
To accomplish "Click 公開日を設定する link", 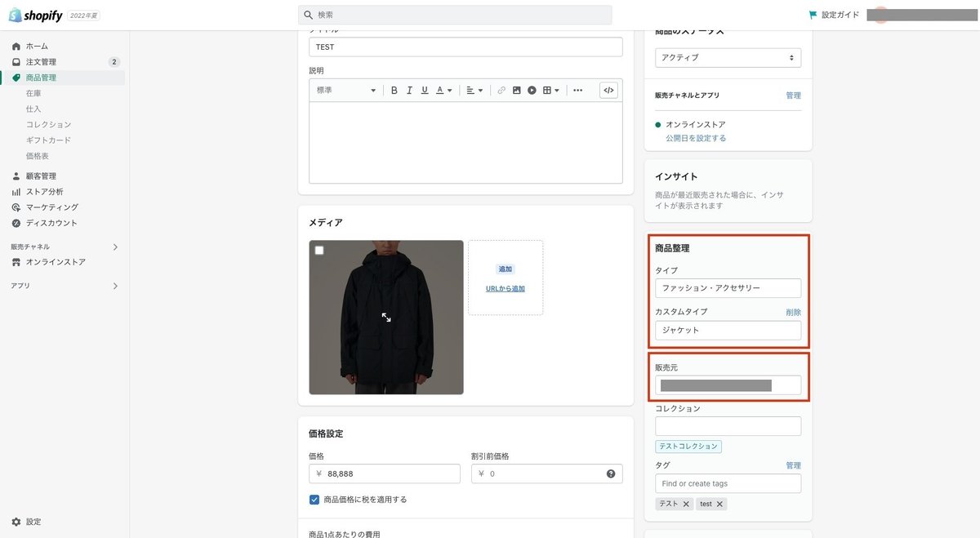I will pos(696,138).
